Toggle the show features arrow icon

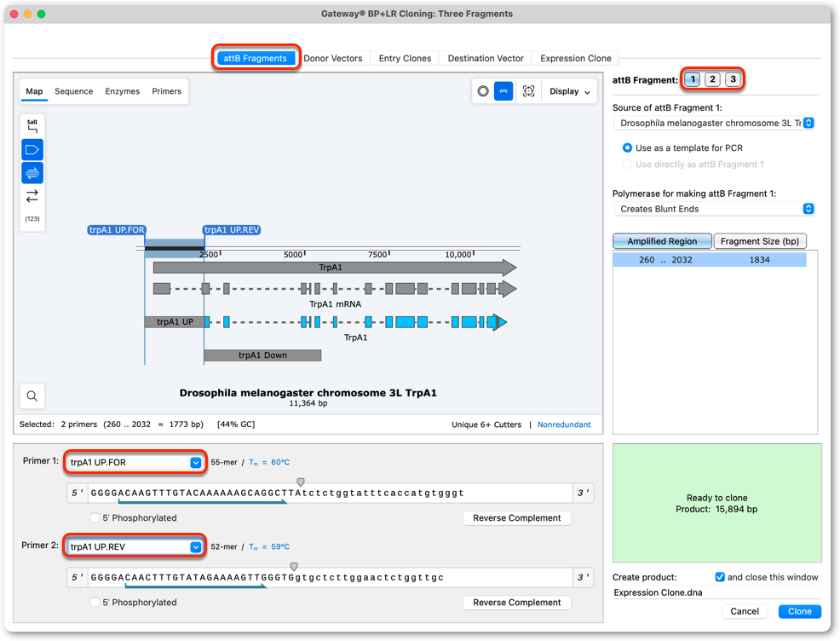point(32,149)
